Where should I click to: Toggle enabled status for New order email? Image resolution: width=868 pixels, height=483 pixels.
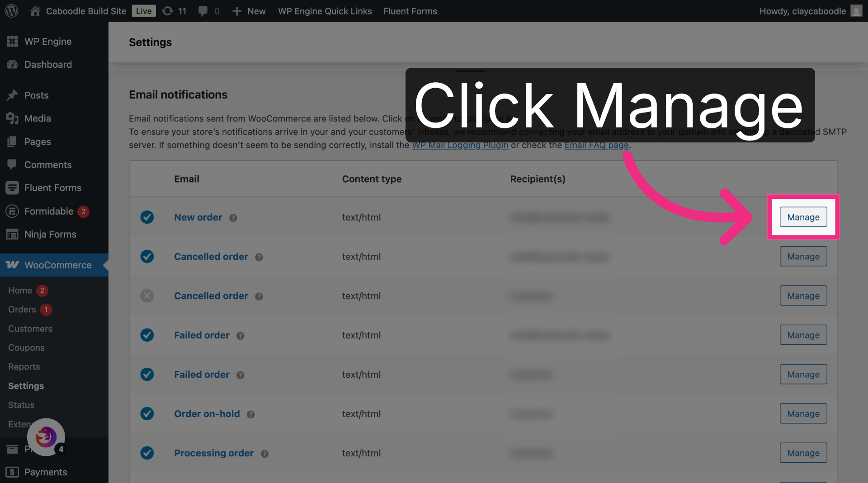(147, 217)
